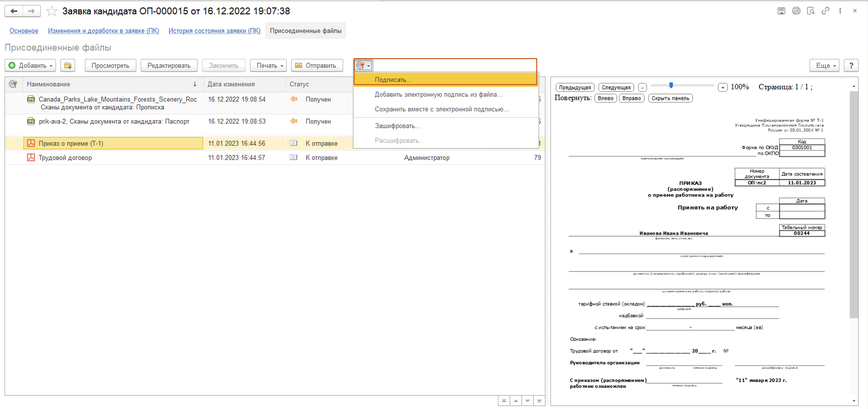Click the signature column header icon

(13, 84)
